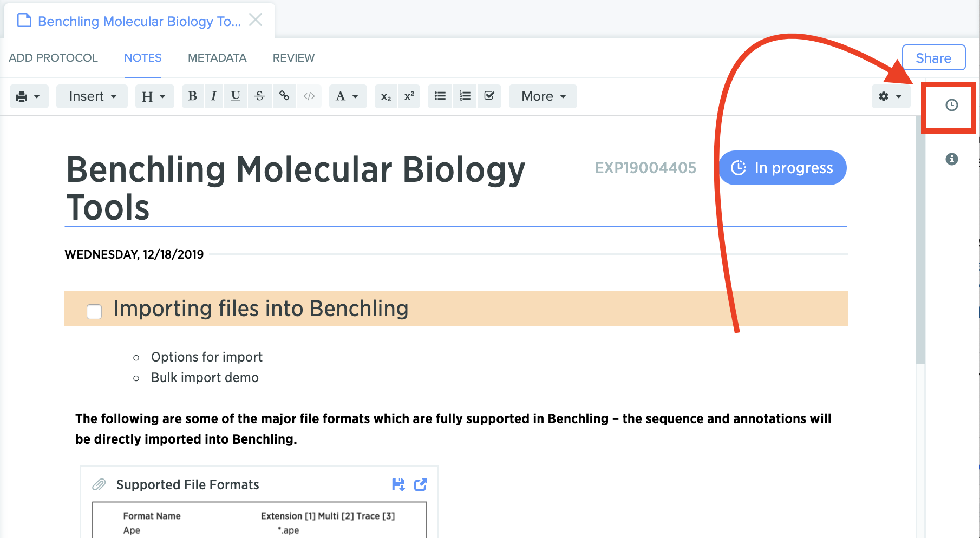This screenshot has height=538, width=980.
Task: Click the document icon in the entry tab
Action: 24,21
